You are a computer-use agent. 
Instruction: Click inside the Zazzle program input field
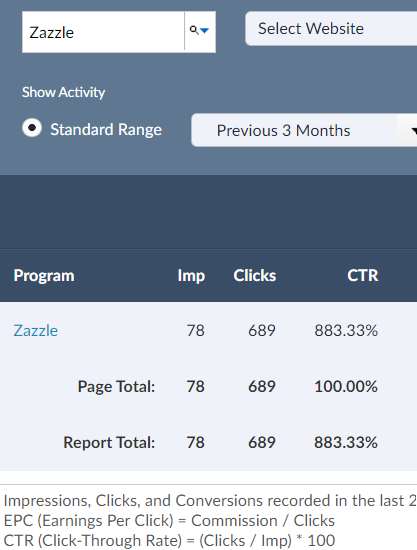point(103,32)
